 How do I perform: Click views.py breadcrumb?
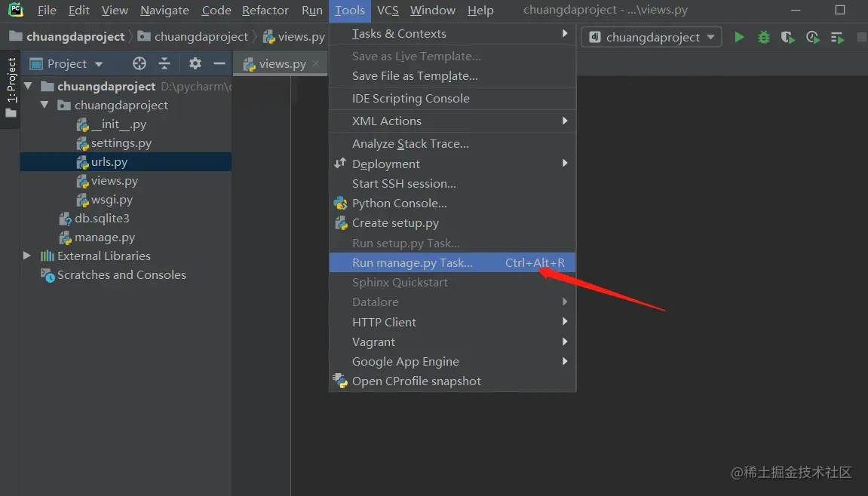[x=294, y=36]
